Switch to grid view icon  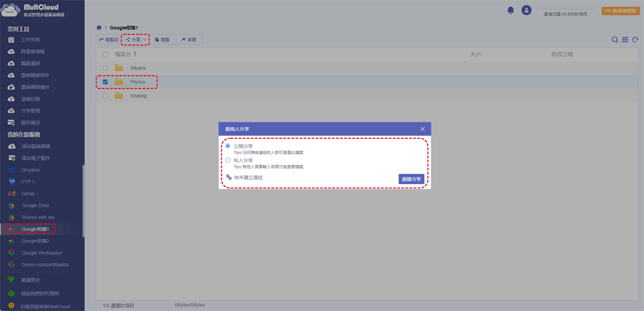click(625, 40)
